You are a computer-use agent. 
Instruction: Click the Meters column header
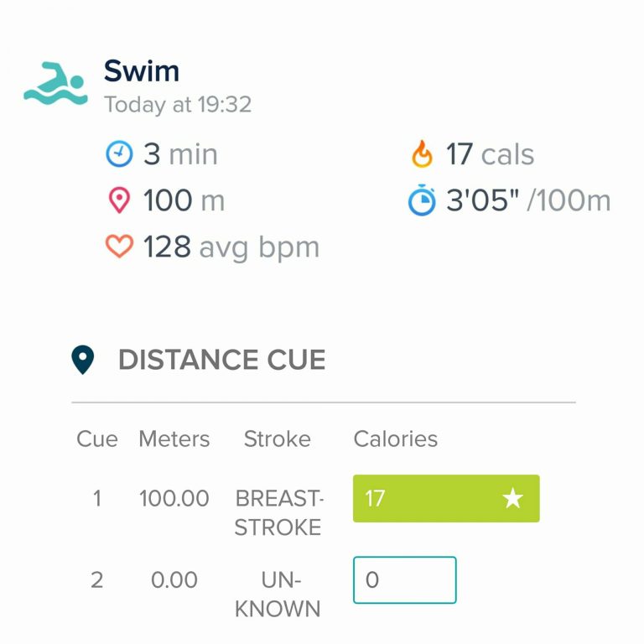pyautogui.click(x=174, y=439)
